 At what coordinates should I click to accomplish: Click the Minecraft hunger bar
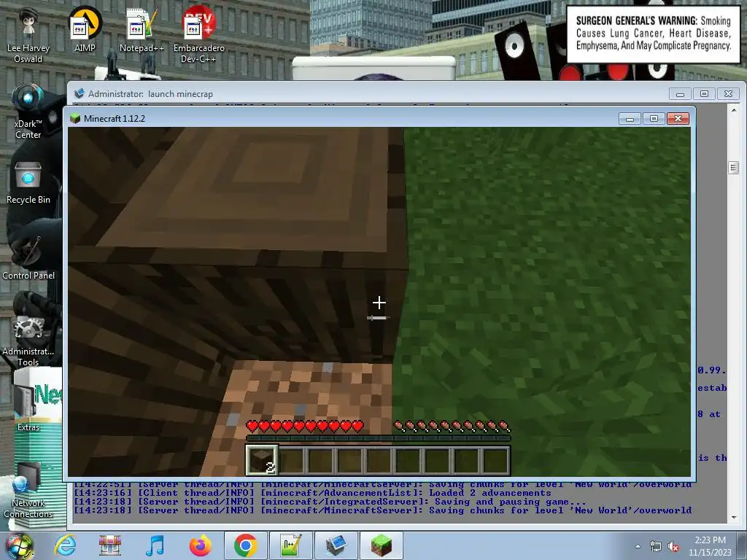tap(452, 426)
